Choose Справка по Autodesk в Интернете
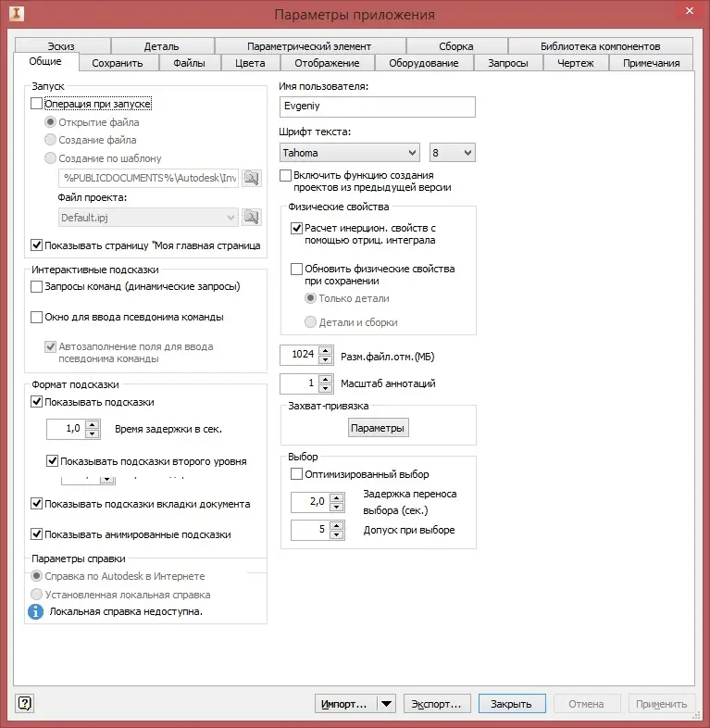 click(x=36, y=576)
